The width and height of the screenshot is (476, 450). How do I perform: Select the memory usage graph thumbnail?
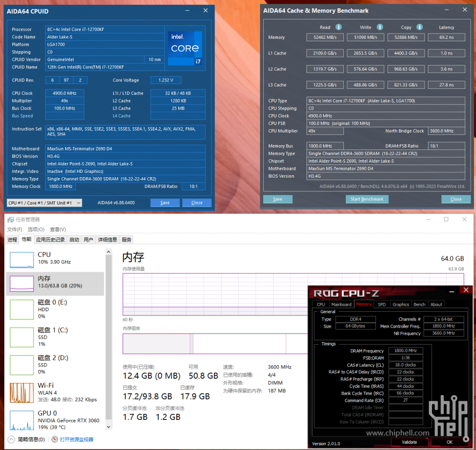[21, 283]
